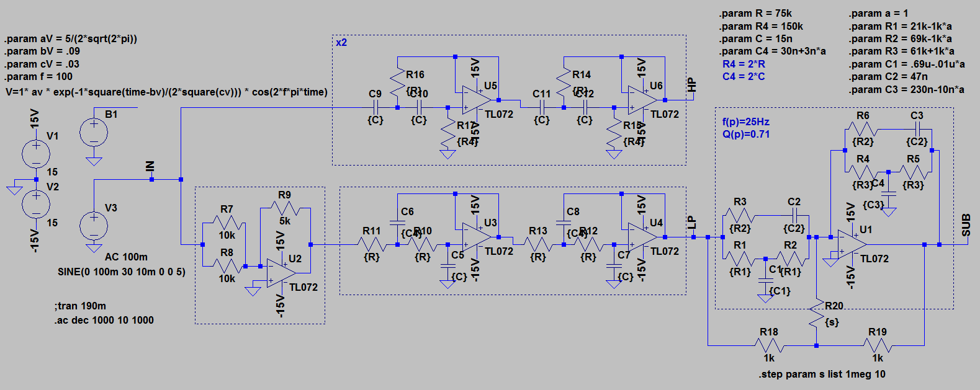Select the .ac dec 1000 directive text
The height and width of the screenshot is (390, 980).
104,321
